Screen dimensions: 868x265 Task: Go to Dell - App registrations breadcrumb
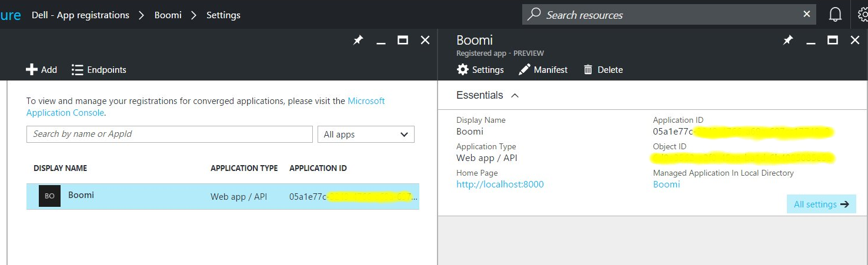(80, 15)
